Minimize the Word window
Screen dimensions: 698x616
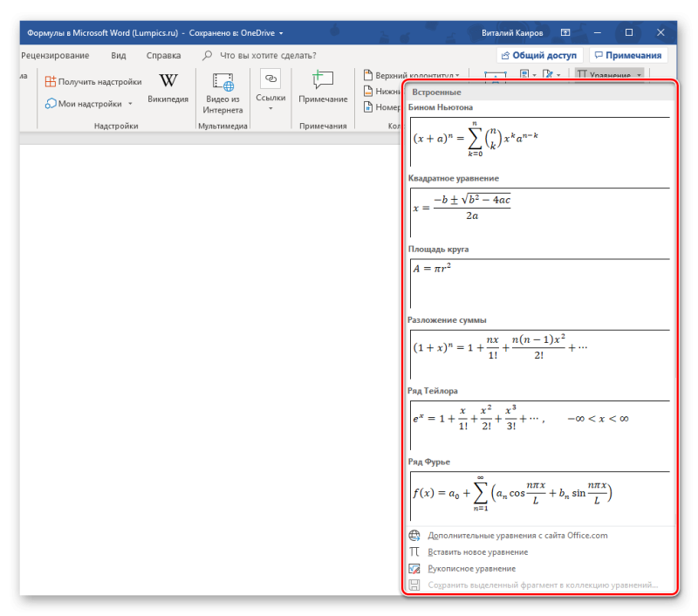(598, 32)
